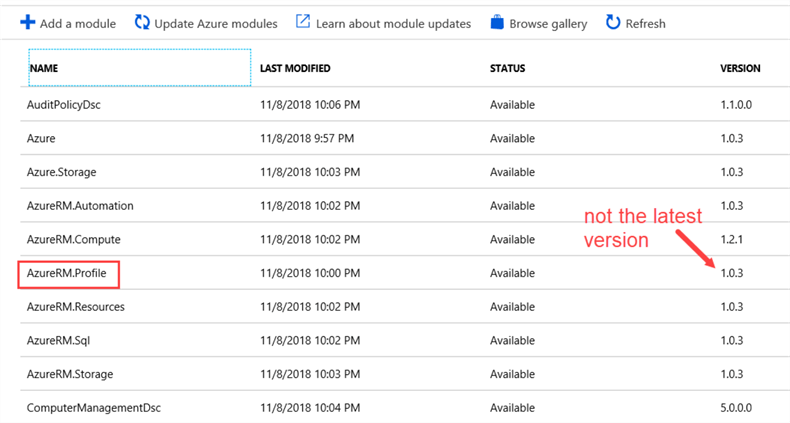Sort by the STATUS column header
Viewport: 790px width, 423px height.
click(x=507, y=68)
